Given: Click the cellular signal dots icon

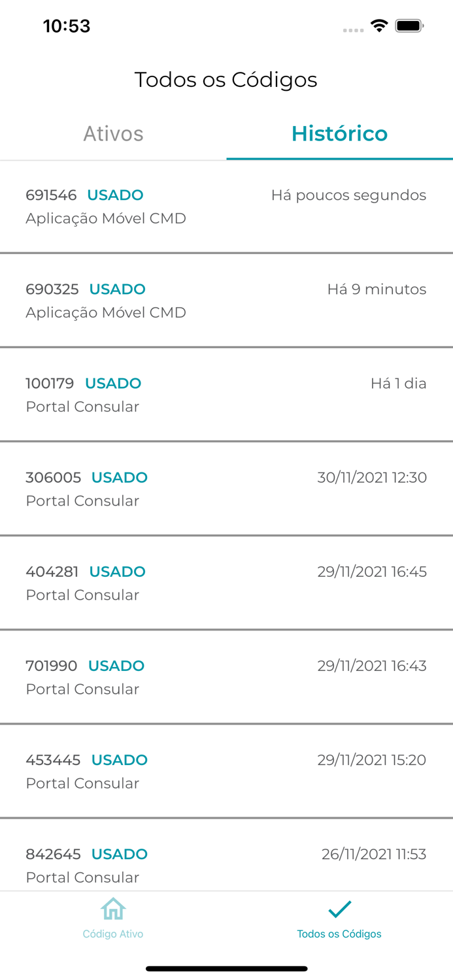Looking at the screenshot, I should [353, 30].
